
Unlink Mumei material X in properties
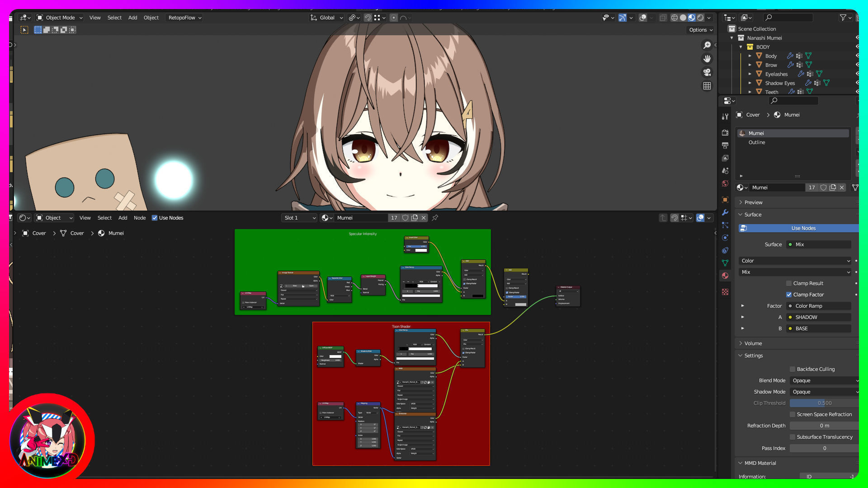(842, 188)
